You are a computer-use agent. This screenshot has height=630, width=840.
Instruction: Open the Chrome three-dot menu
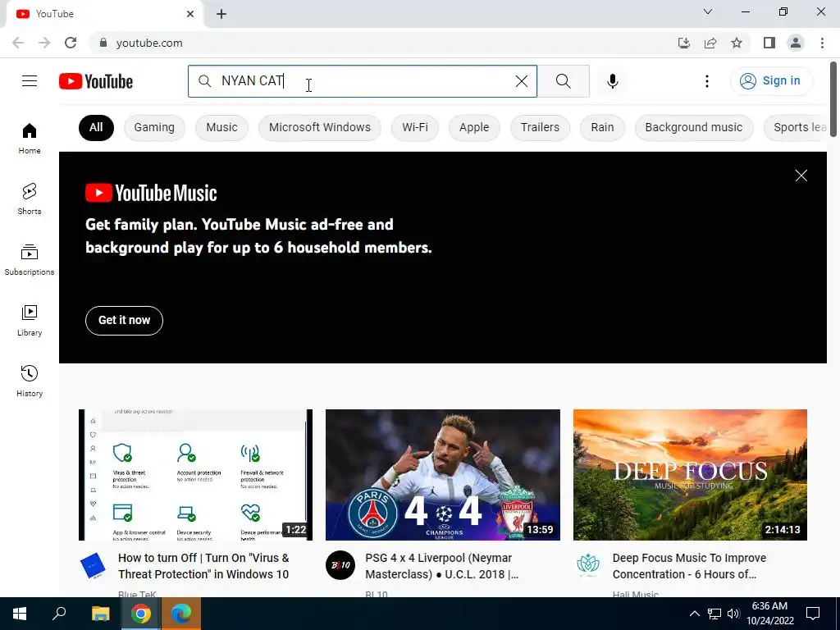click(x=822, y=43)
